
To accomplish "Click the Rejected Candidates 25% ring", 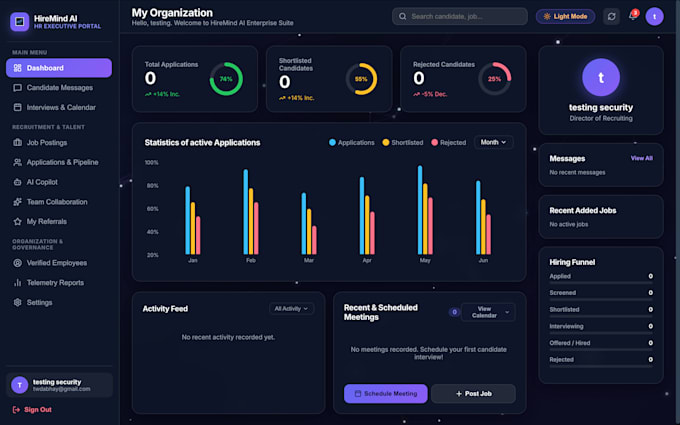I will [x=494, y=79].
